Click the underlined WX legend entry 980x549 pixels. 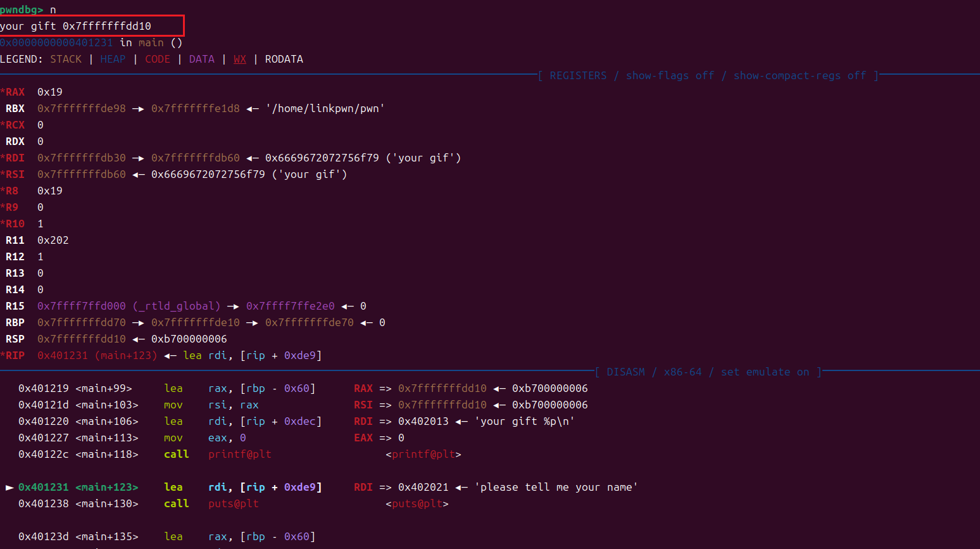[240, 59]
